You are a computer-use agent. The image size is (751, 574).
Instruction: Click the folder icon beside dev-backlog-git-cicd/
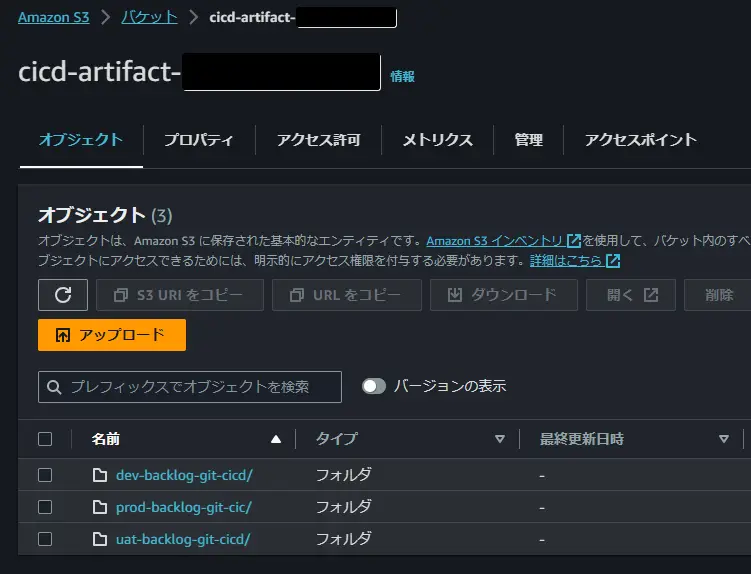100,475
